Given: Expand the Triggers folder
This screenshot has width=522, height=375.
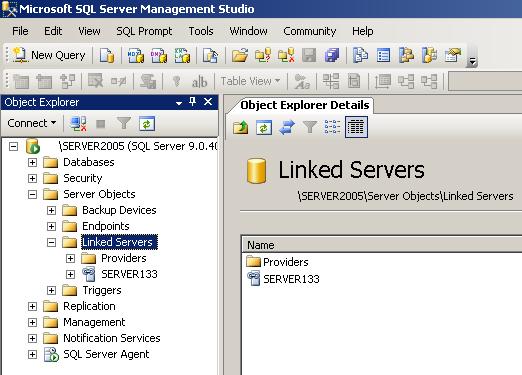Looking at the screenshot, I should tap(51, 290).
